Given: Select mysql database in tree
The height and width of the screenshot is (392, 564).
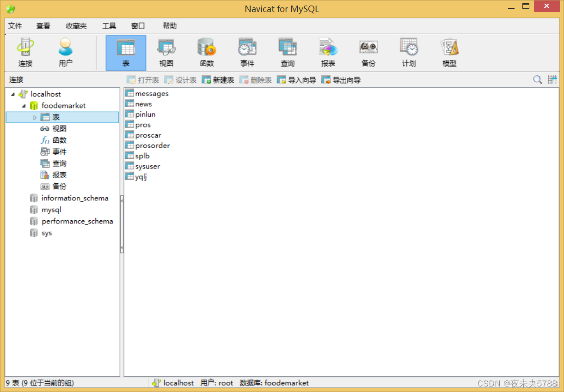Looking at the screenshot, I should tap(51, 210).
